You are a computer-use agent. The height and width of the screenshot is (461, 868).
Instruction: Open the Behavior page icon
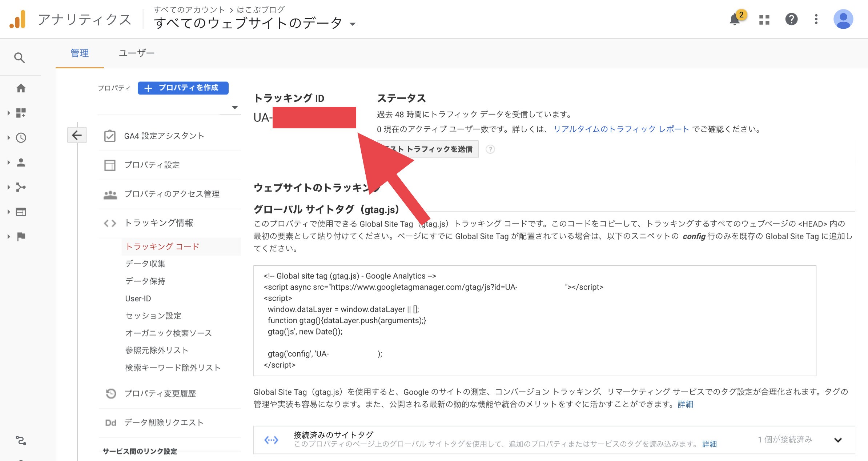21,212
